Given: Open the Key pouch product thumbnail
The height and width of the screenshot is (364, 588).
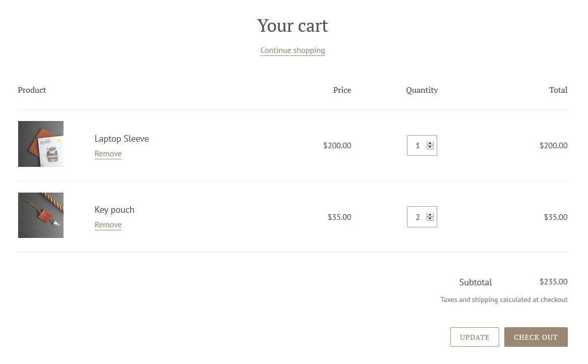Looking at the screenshot, I should (x=41, y=215).
